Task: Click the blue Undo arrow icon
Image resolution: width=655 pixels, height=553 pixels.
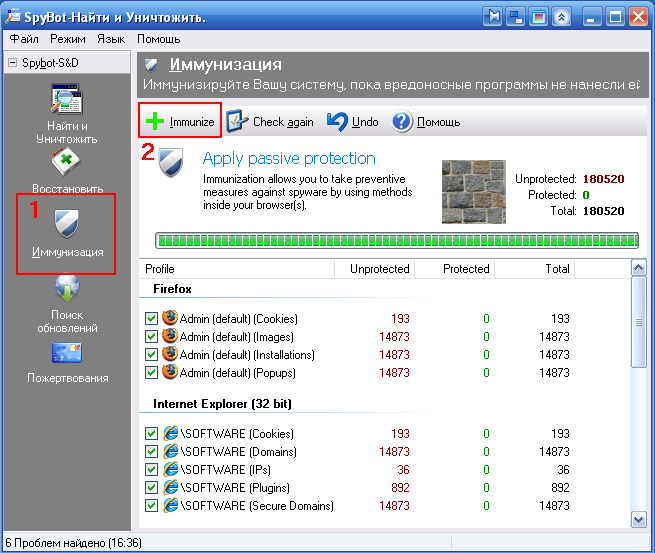Action: 337,122
